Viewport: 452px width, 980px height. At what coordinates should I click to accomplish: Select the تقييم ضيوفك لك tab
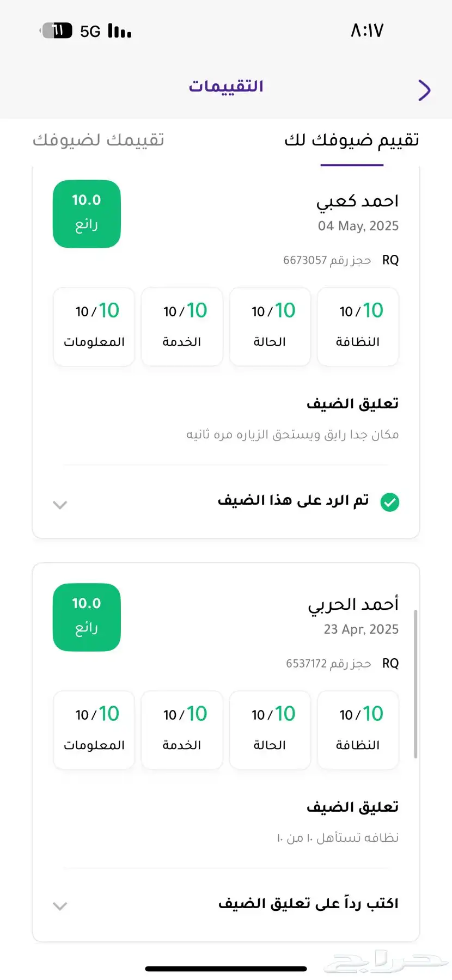tap(352, 140)
